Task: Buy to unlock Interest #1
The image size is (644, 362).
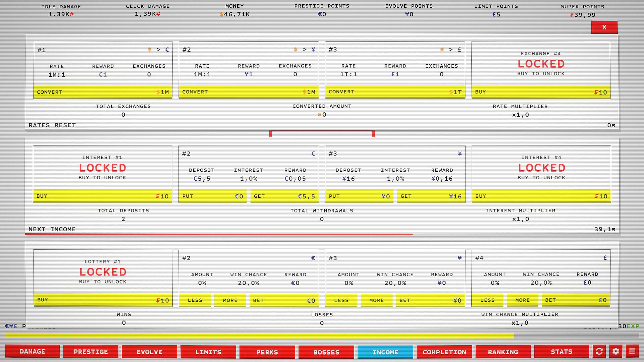Action: (103, 196)
